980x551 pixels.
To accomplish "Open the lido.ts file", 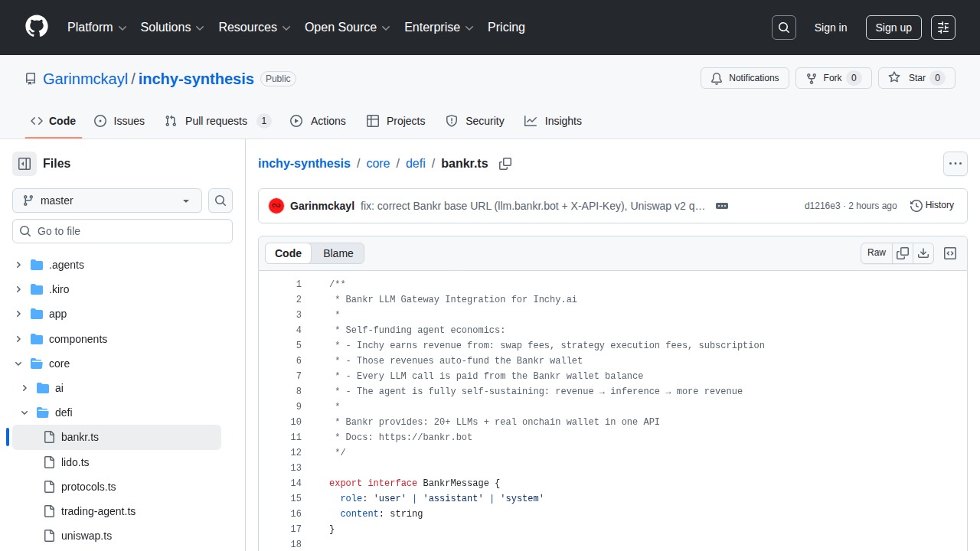I will point(75,462).
